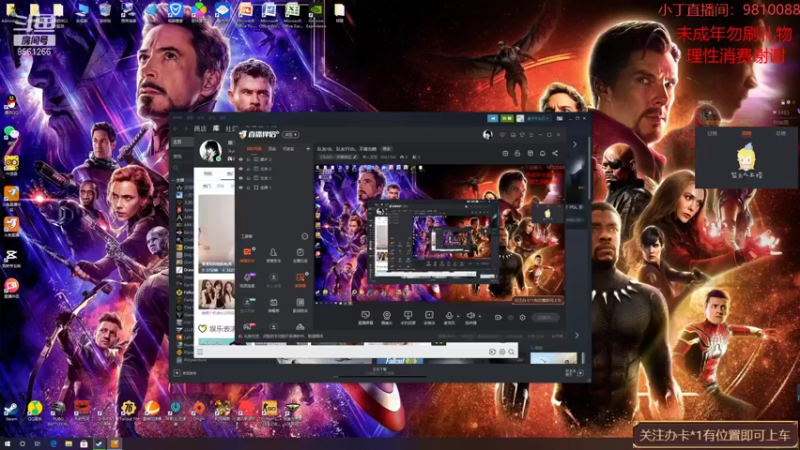Open the 社区 tab in the Steam window
Viewport: 800px width, 450px height.
click(x=232, y=129)
